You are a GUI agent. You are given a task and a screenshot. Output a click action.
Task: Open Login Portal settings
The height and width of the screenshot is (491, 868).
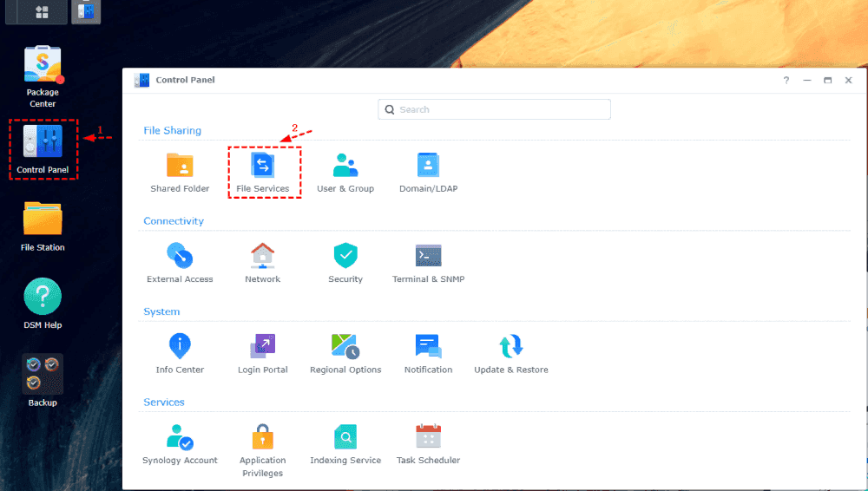(263, 354)
